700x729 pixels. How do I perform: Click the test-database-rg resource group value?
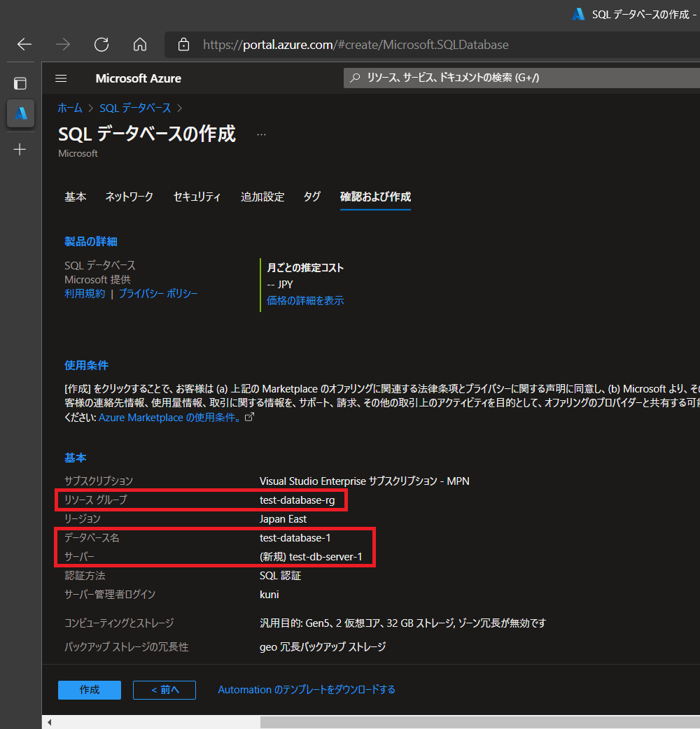[x=297, y=500]
